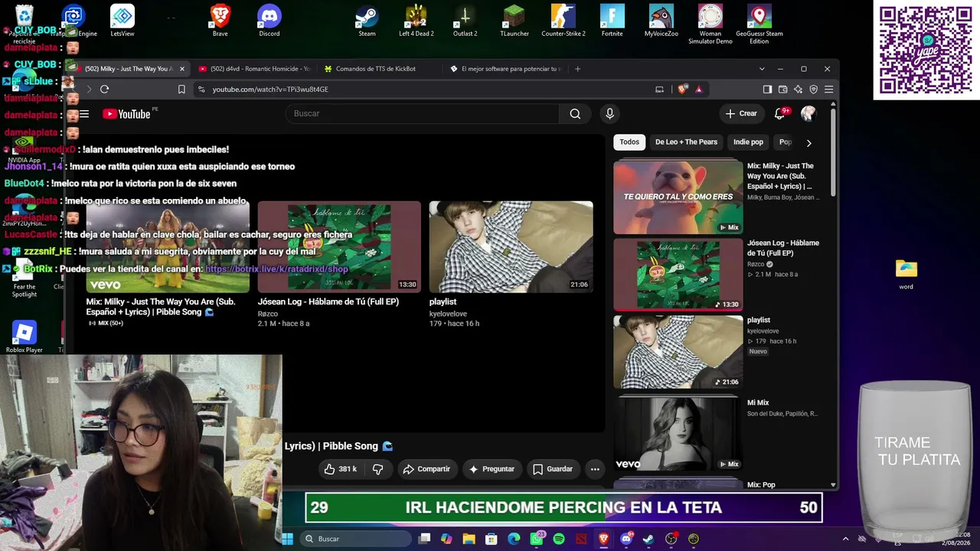This screenshot has height=551, width=980.
Task: Open Brave VPN shield icon
Action: point(813,90)
